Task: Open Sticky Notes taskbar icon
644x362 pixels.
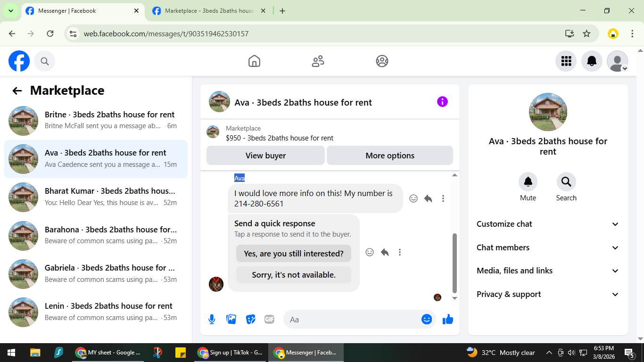Action: pos(180,353)
